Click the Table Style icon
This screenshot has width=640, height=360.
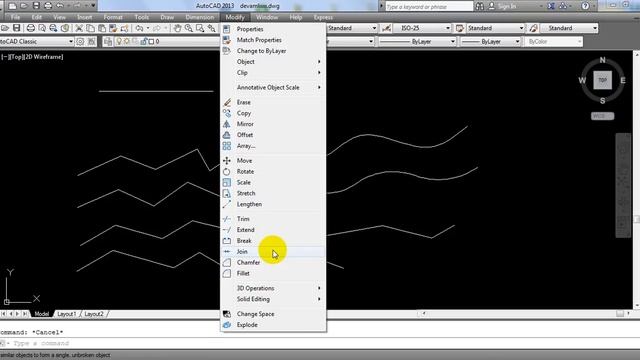pyautogui.click(x=460, y=28)
